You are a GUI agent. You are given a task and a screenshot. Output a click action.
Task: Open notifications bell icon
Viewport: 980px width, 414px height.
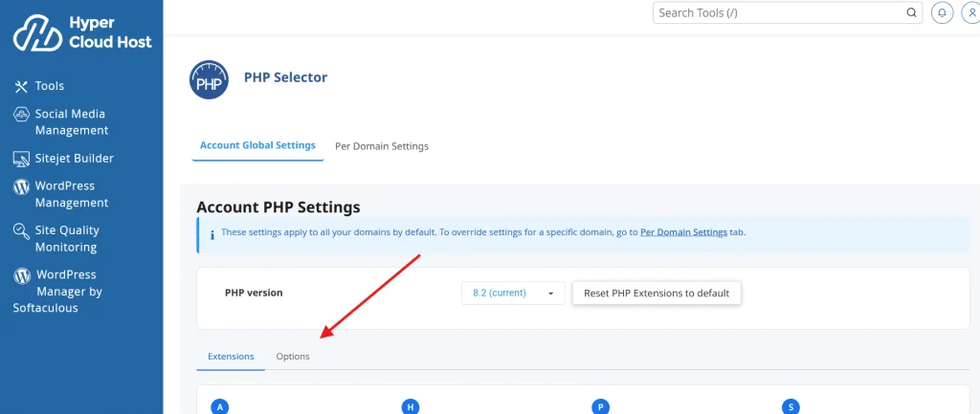pos(942,12)
